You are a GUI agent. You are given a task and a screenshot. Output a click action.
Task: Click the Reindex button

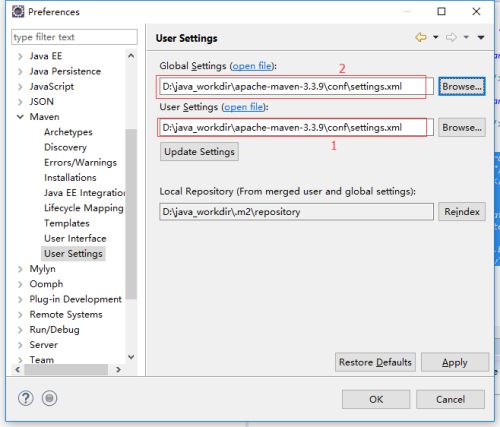(x=462, y=212)
